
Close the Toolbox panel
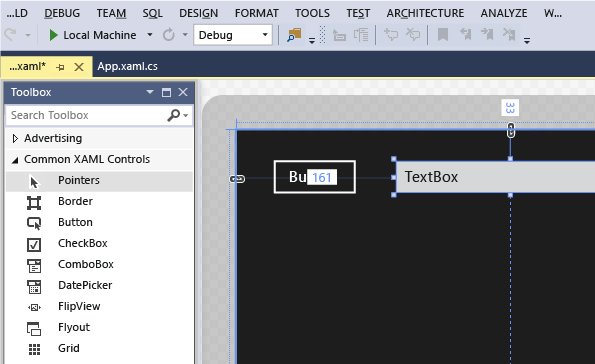pos(183,92)
